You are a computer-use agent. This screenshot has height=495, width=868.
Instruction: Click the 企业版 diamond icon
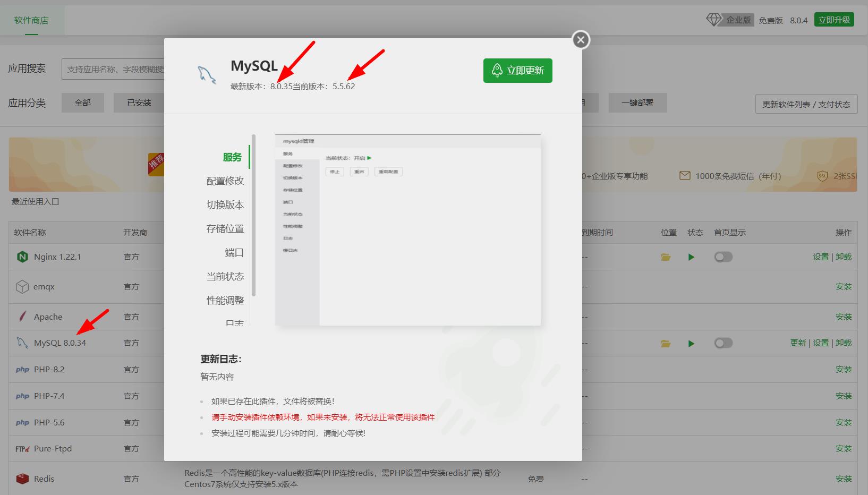[x=714, y=20]
